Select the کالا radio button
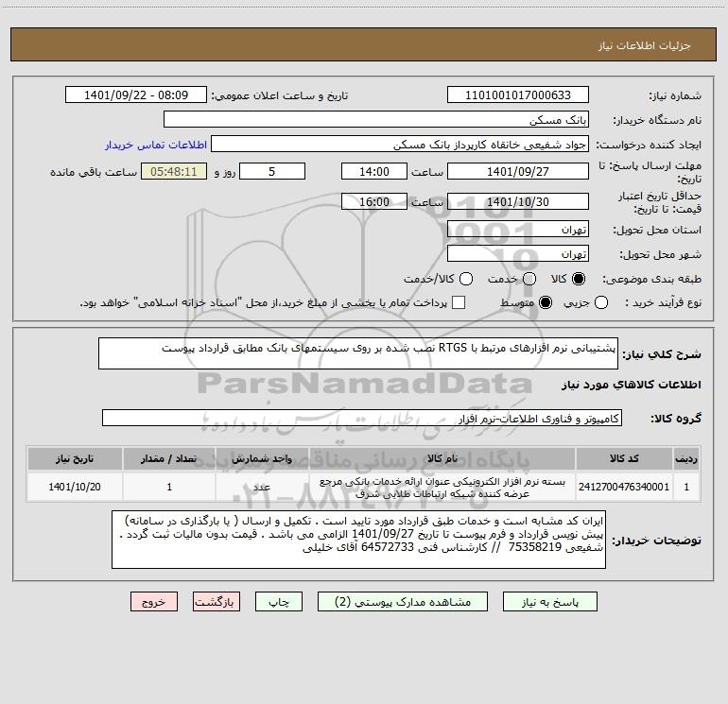Screen dimensions: 728x704 click(x=579, y=279)
